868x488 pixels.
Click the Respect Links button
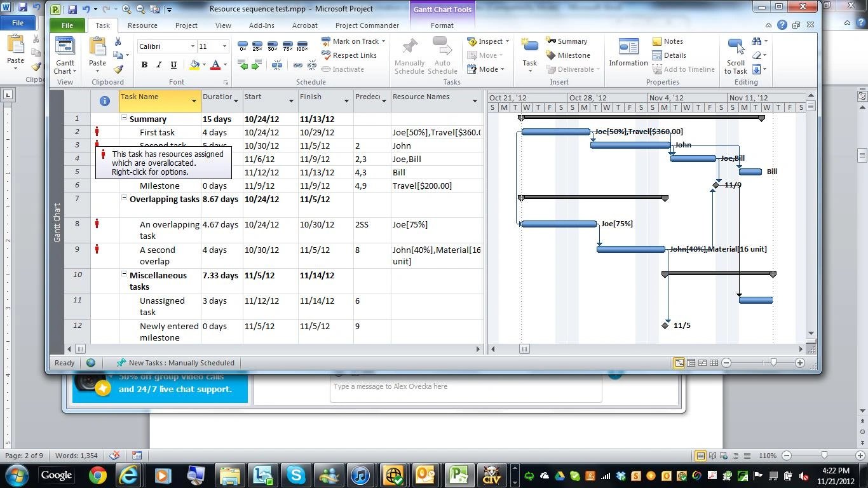(349, 55)
